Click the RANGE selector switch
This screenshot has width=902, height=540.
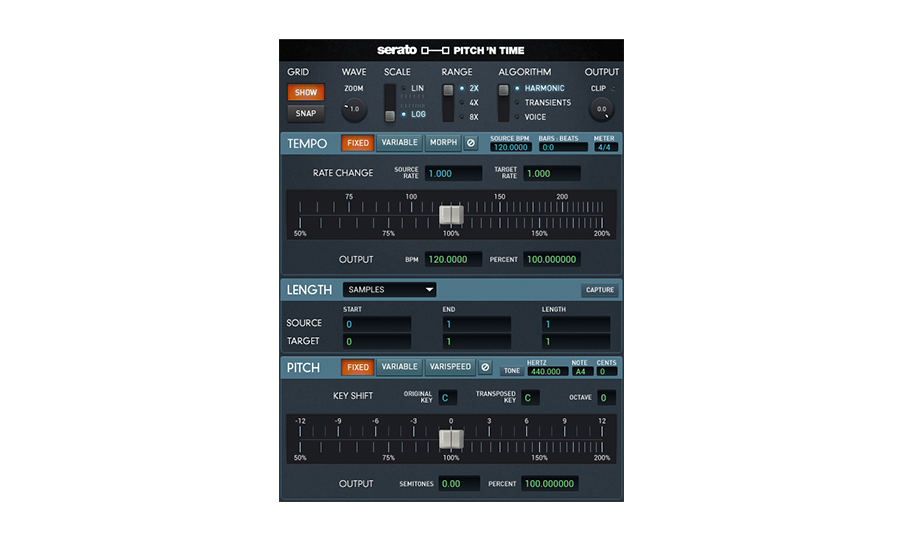click(x=448, y=103)
